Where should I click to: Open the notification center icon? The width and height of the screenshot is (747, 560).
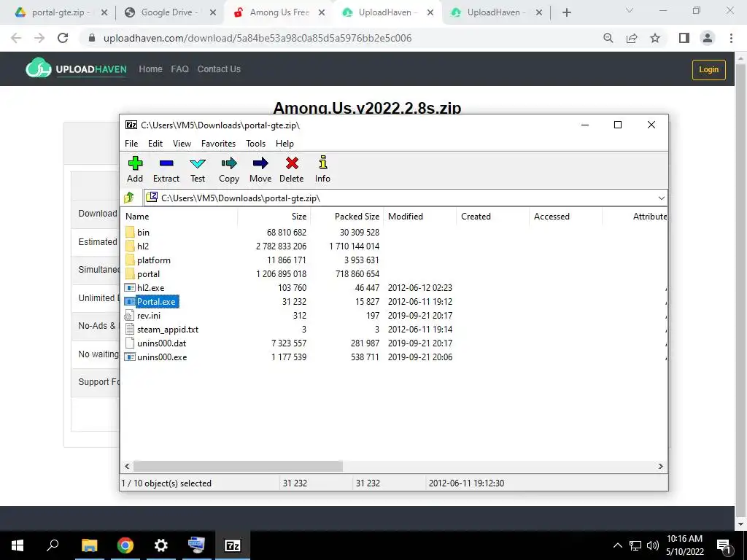coord(724,546)
